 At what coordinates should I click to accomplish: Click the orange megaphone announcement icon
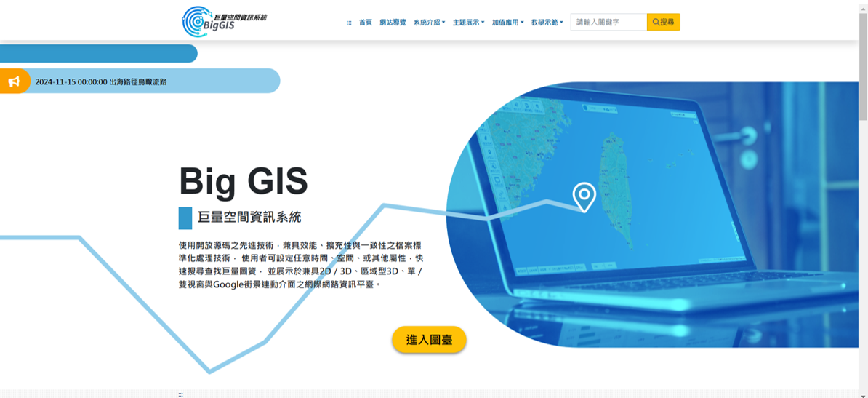pos(15,81)
